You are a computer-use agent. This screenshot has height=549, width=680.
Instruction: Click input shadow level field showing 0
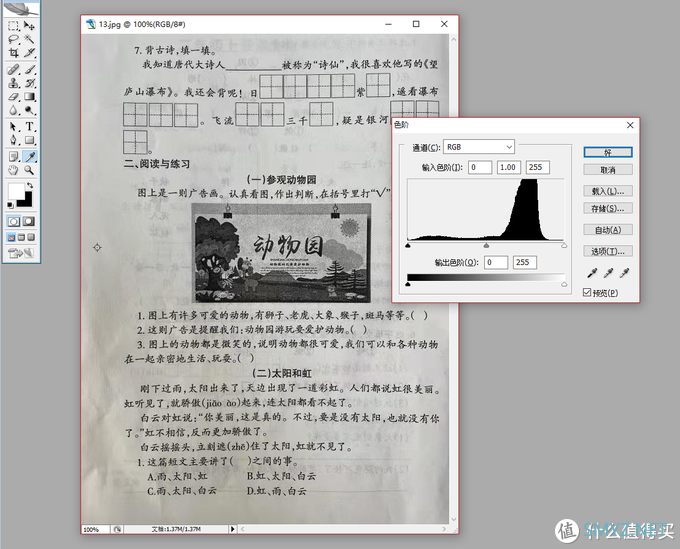(x=480, y=167)
